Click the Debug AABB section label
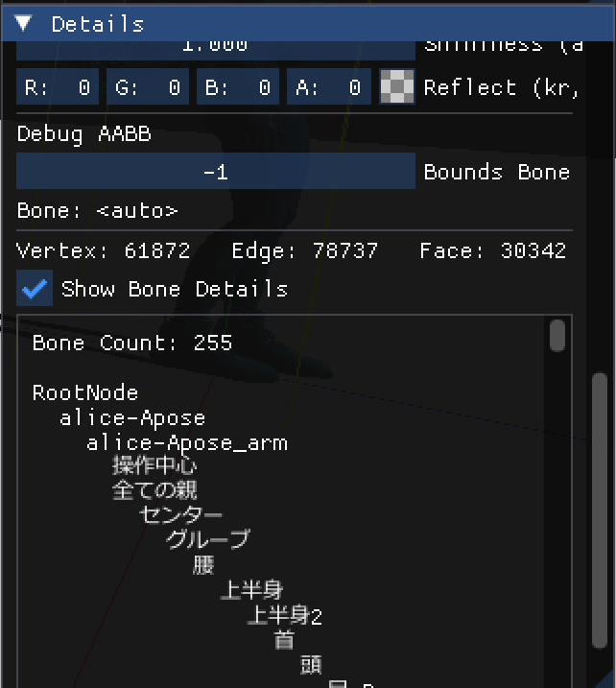This screenshot has width=616, height=688. point(84,133)
